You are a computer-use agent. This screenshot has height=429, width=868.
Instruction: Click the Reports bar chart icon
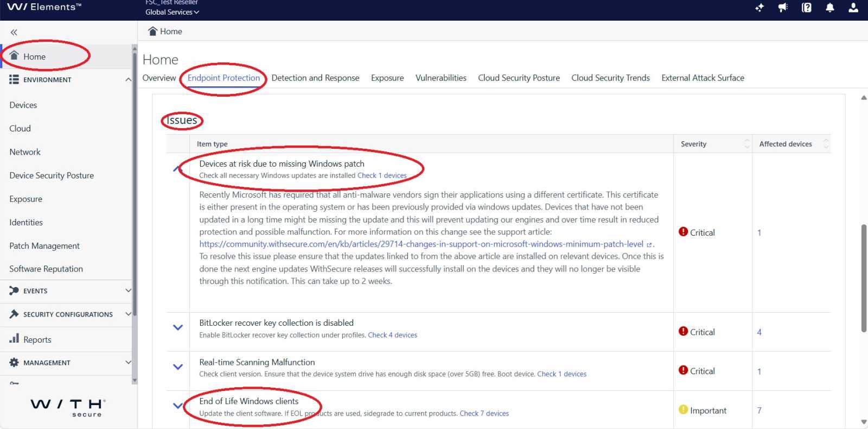pyautogui.click(x=14, y=338)
